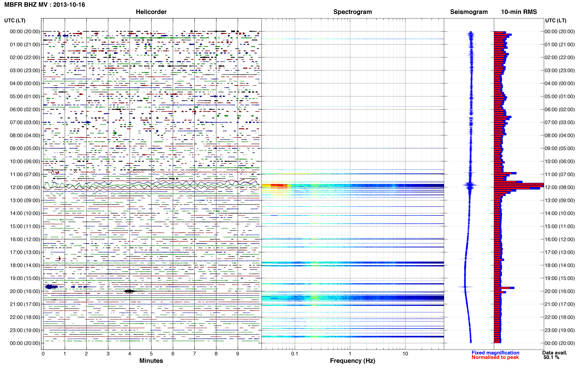Click right-side time label 06:00 (02:00)
This screenshot has height=368, width=588.
point(560,109)
